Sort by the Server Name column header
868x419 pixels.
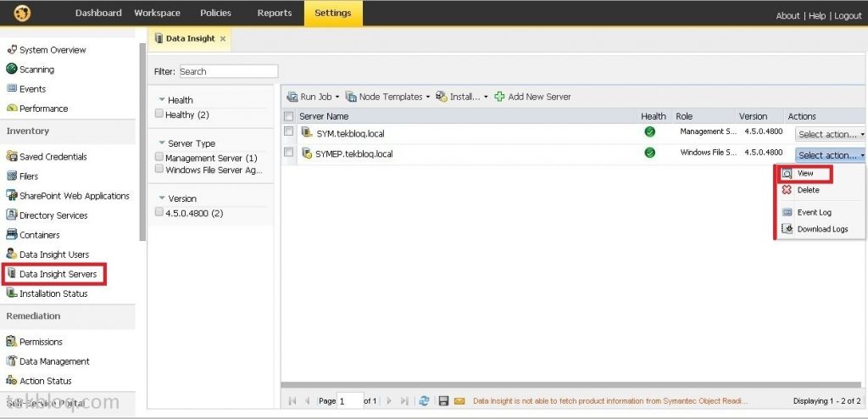324,116
